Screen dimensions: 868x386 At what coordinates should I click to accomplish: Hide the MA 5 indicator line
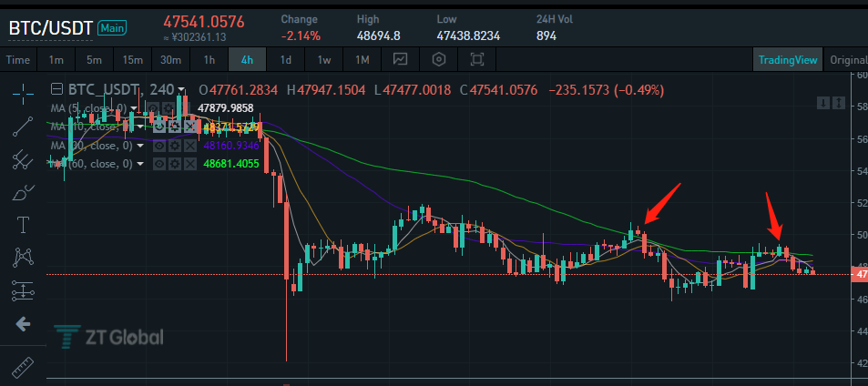pyautogui.click(x=154, y=107)
